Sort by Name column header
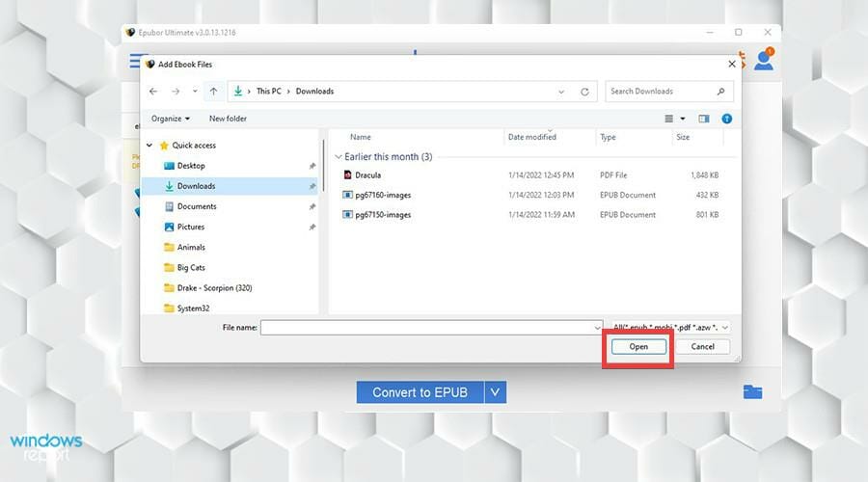 coord(361,137)
